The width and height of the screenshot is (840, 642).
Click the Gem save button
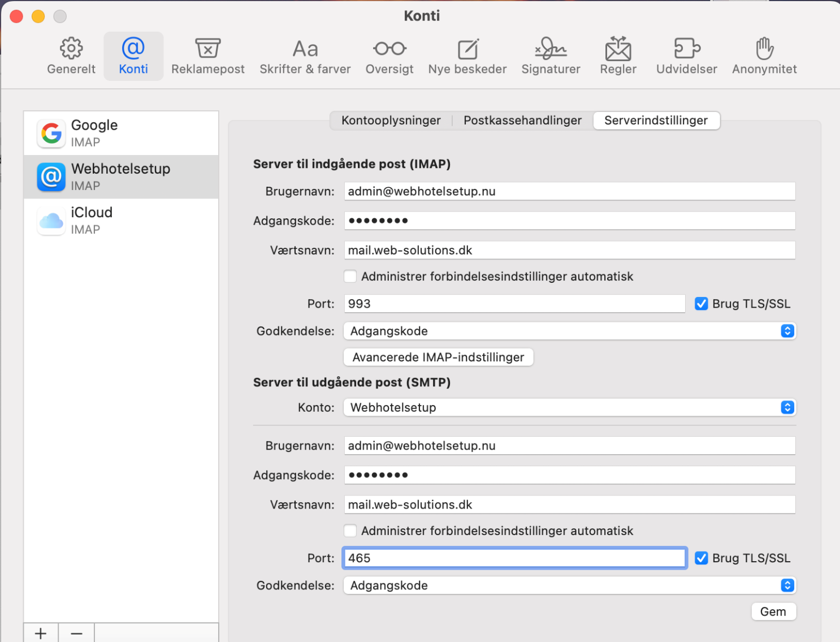[x=773, y=611]
